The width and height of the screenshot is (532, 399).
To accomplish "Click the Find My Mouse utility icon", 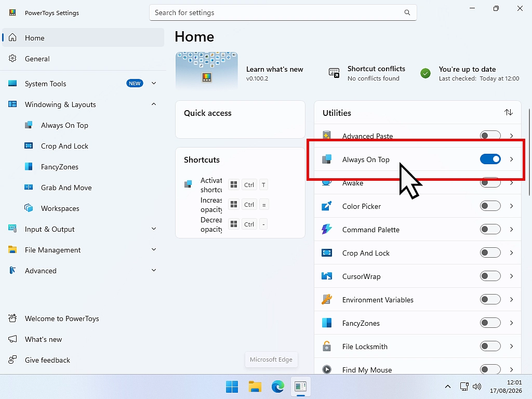I will click(326, 369).
